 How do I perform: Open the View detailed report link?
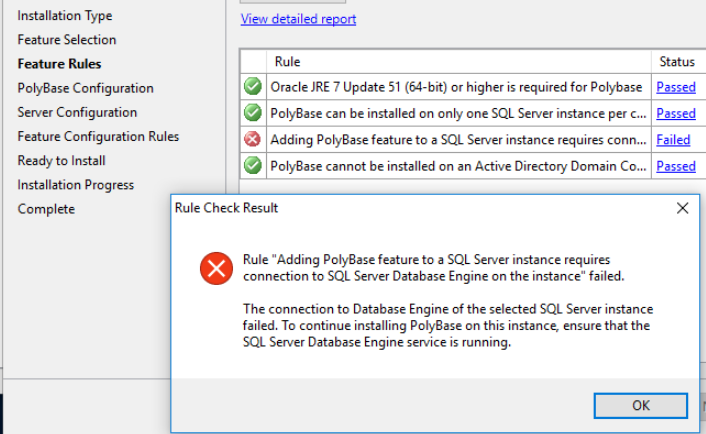[298, 19]
